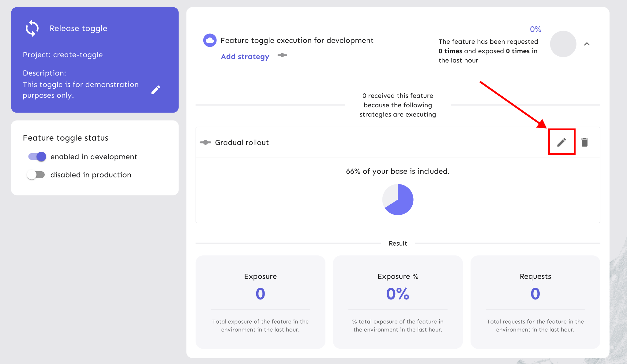Click the cloud environment icon

point(210,40)
